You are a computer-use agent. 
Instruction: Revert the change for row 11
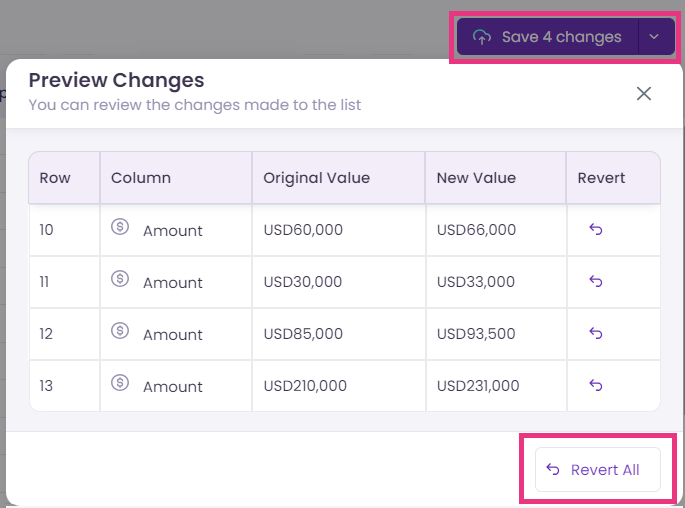[595, 281]
